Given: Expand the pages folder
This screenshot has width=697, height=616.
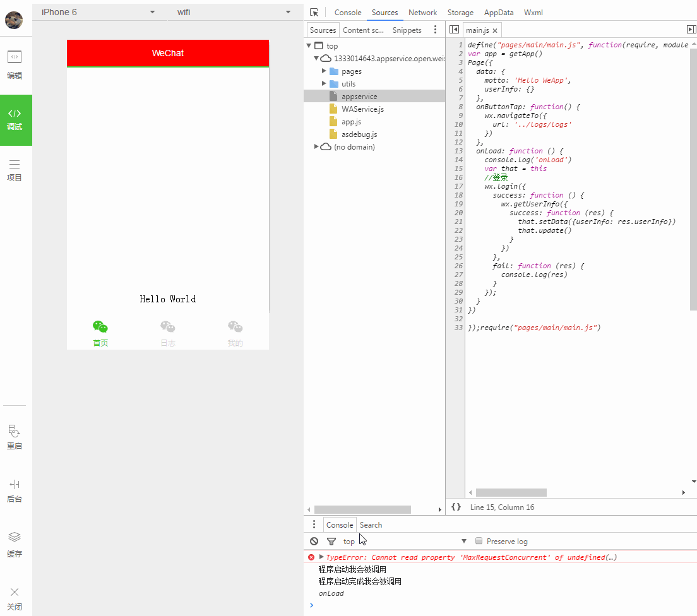Looking at the screenshot, I should point(325,71).
